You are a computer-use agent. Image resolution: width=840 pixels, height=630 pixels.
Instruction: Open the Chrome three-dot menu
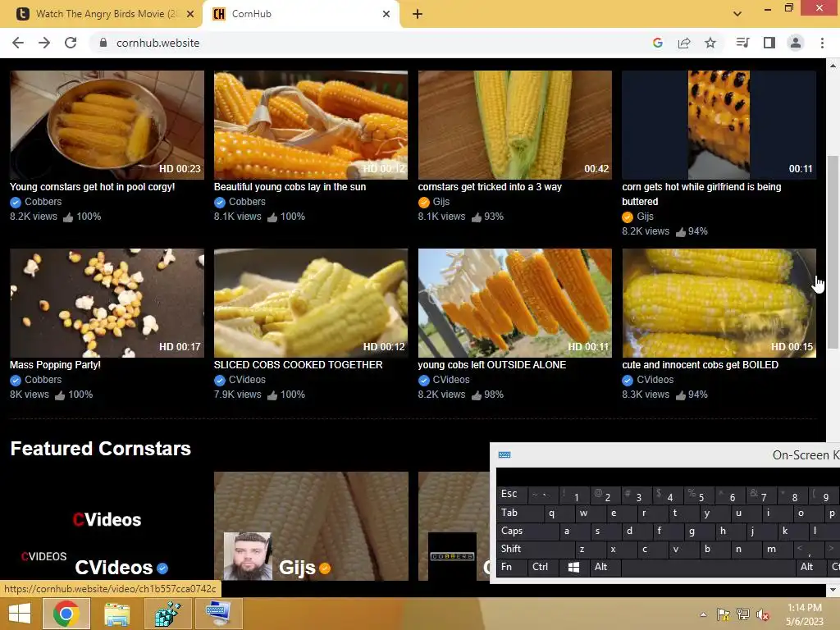(x=822, y=43)
